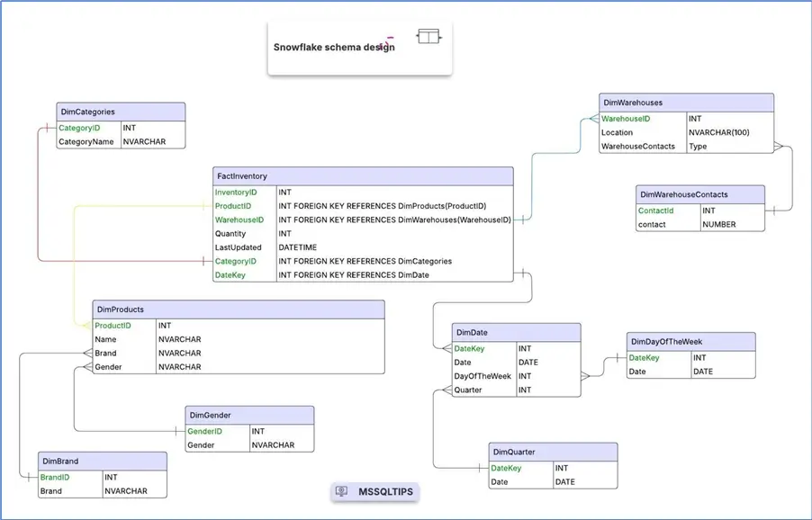Select the DimDate table header
The image size is (812, 520).
(517, 333)
